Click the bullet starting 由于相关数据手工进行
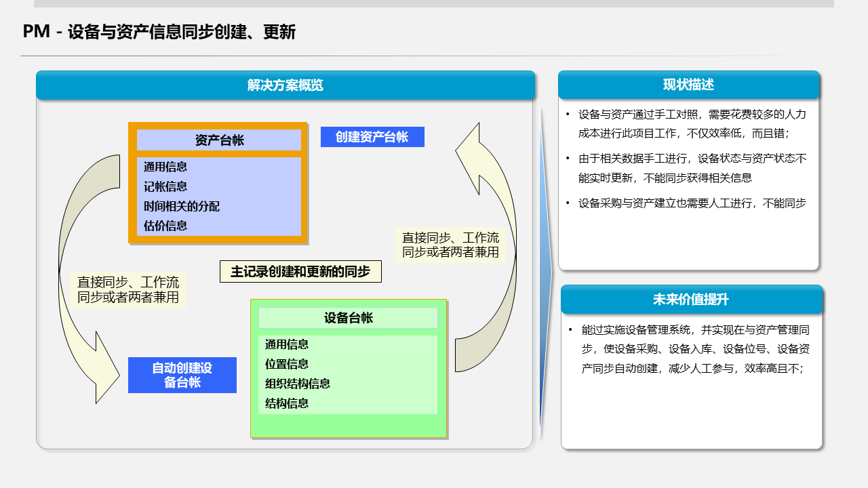This screenshot has height=488, width=868. coord(692,168)
